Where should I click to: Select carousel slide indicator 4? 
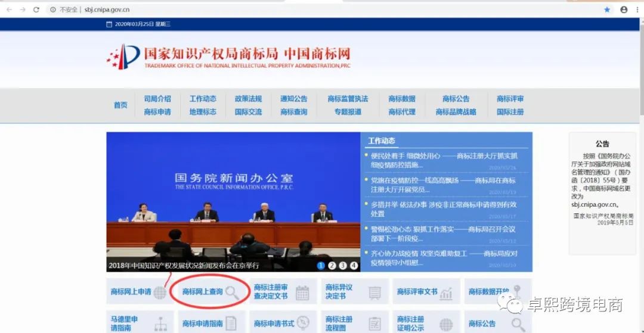354,266
